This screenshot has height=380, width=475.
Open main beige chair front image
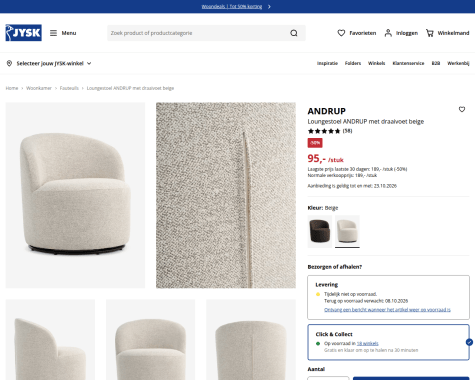pyautogui.click(x=75, y=195)
